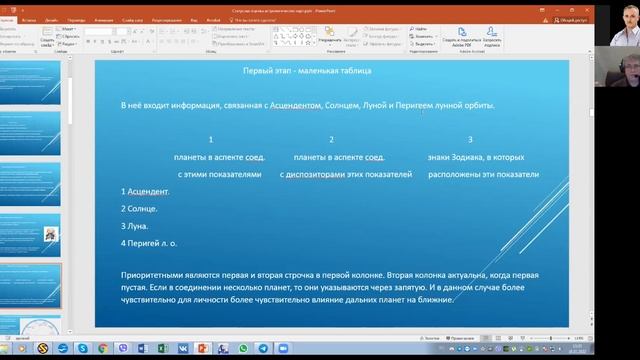This screenshot has height=360, width=640.
Task: Open the Раздел (Section) dropdown
Action: [x=67, y=44]
